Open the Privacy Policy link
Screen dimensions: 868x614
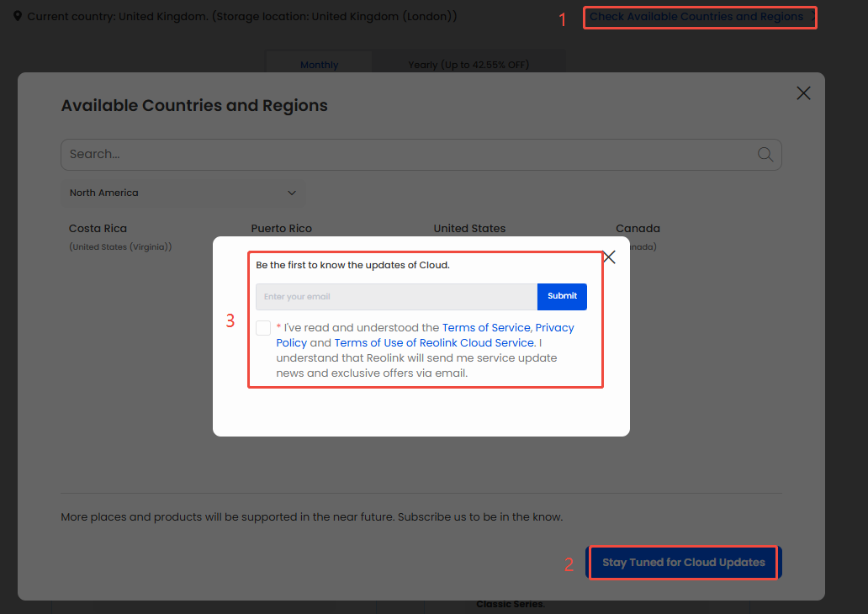pos(425,335)
